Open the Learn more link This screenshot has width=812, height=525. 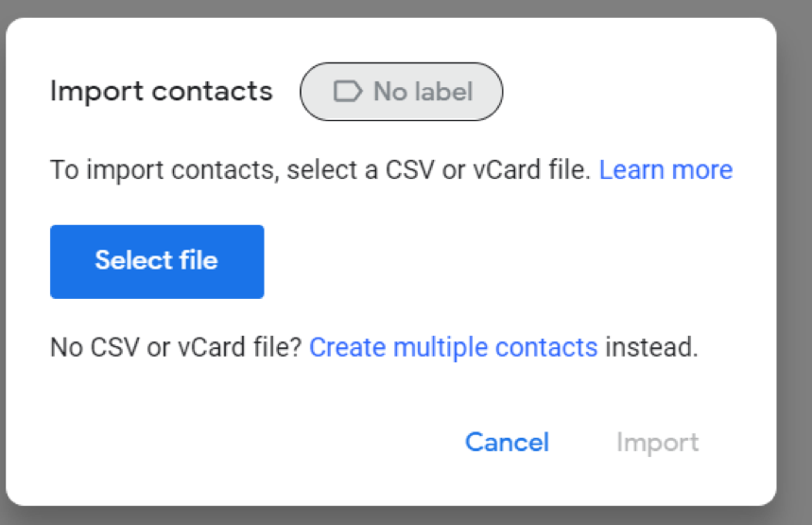(x=665, y=170)
